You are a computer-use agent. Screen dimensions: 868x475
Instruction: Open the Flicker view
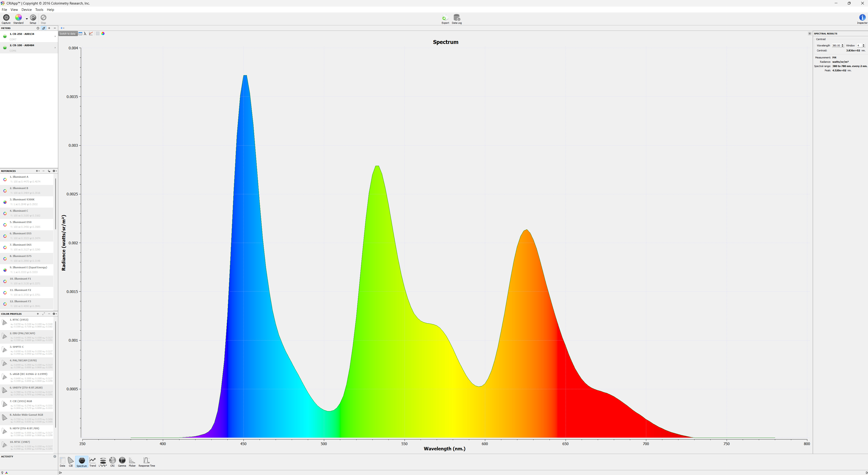click(x=132, y=461)
